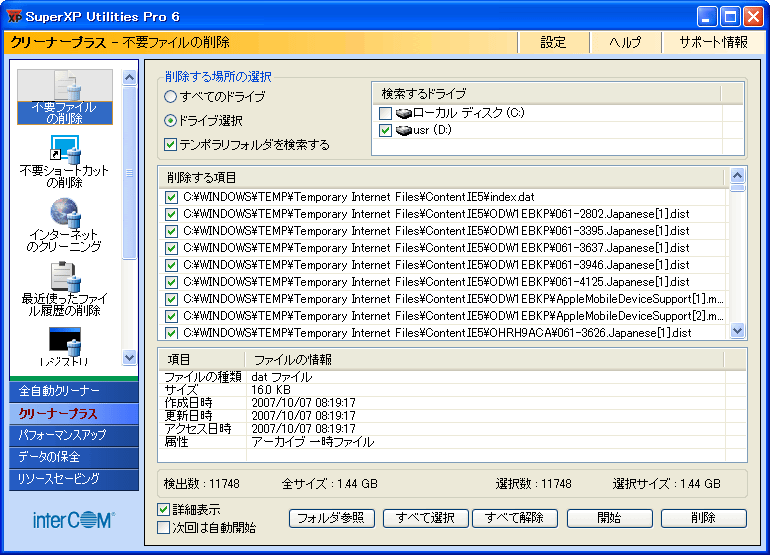Click the 作成日時 row
Viewport: 770px width, 555px height.
[x=452, y=403]
